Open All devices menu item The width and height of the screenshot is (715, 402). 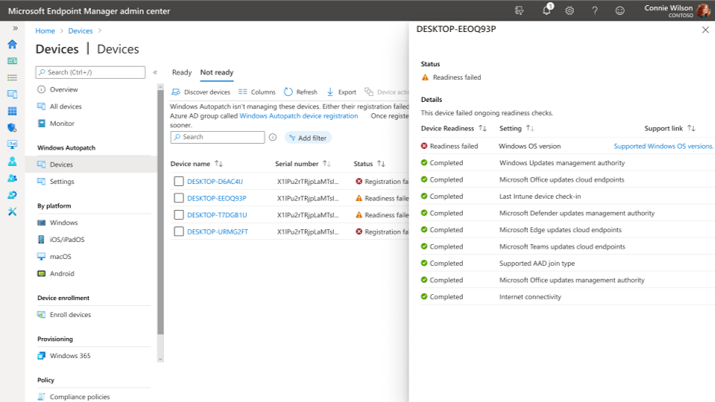coord(65,106)
